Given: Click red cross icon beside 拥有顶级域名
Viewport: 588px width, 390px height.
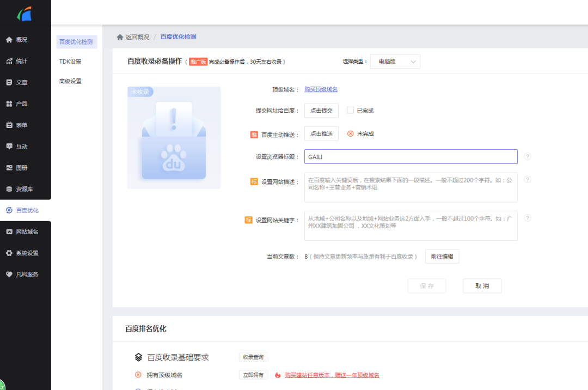Looking at the screenshot, I should pyautogui.click(x=138, y=375).
